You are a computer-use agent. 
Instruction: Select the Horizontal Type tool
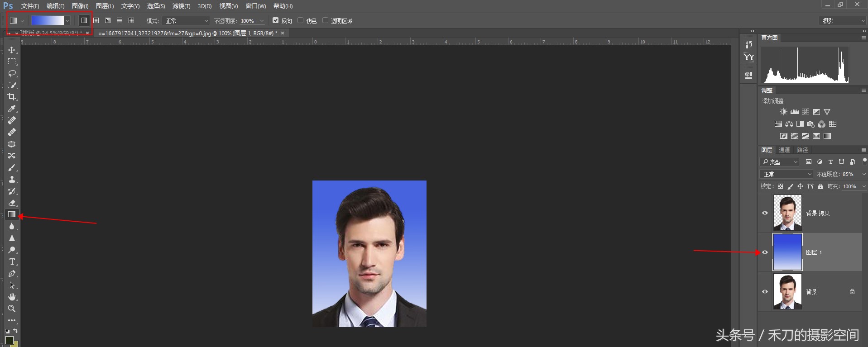point(12,261)
